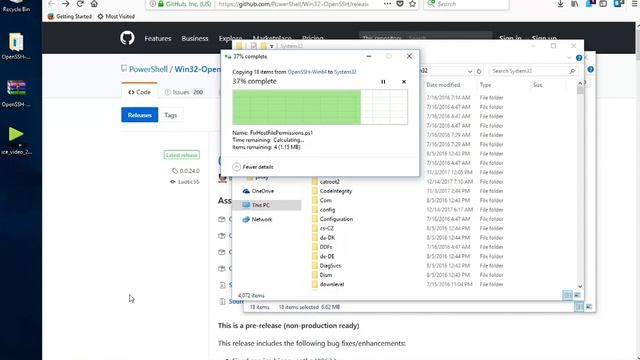Select the DiagSvcs folder
The width and height of the screenshot is (640, 360).
point(326,266)
